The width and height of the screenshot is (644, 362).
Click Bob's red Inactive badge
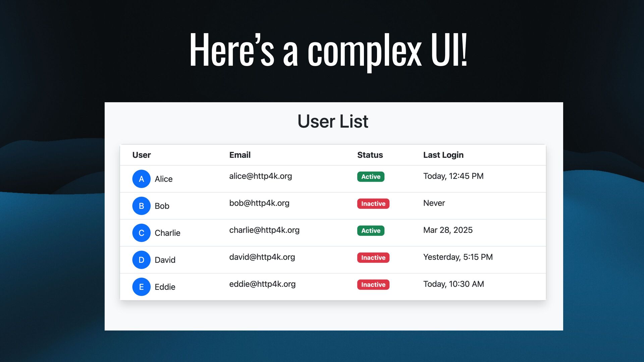(x=373, y=204)
